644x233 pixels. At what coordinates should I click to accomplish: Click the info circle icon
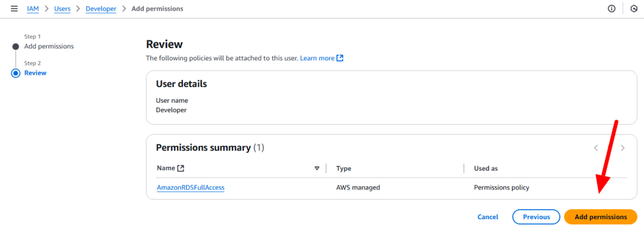(x=611, y=9)
